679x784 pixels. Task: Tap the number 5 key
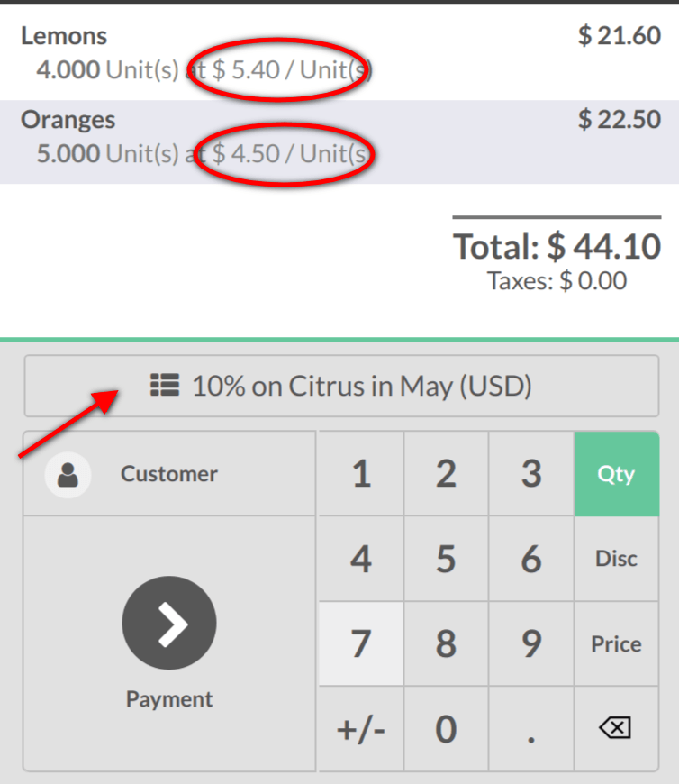click(446, 560)
